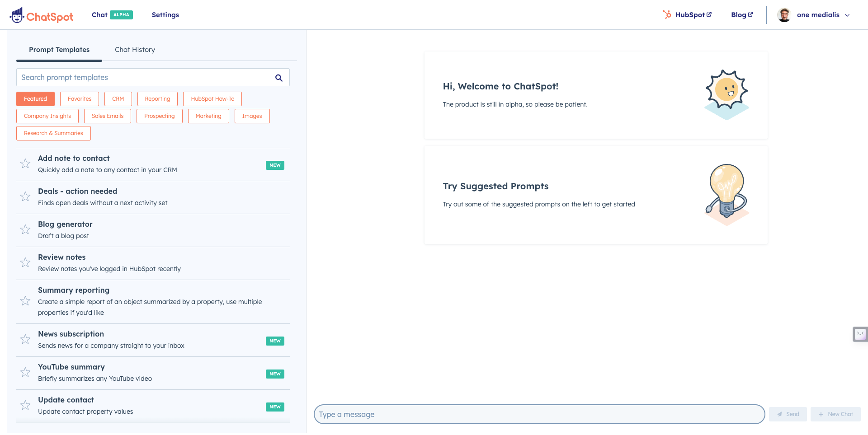Favorite the Add note to contact template

(25, 164)
